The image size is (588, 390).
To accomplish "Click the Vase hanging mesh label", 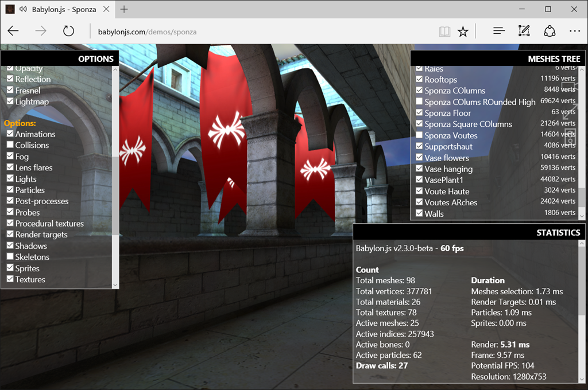I will 448,169.
